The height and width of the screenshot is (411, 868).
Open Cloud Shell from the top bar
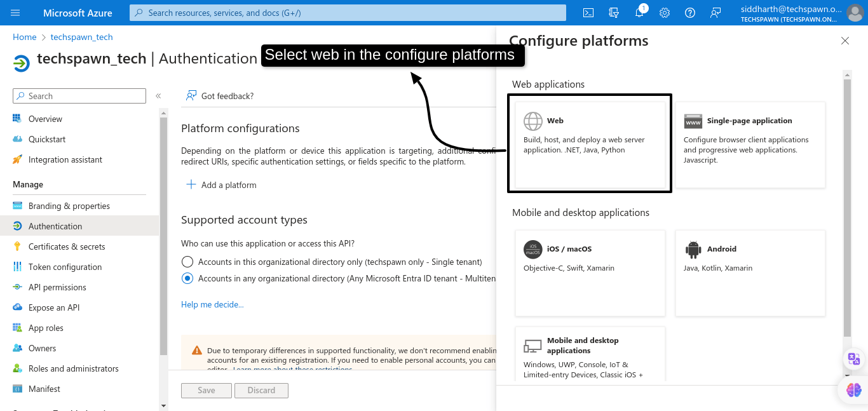[588, 13]
